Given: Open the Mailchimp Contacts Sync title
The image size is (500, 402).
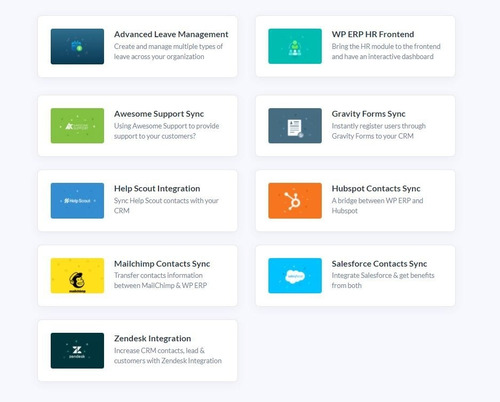Looking at the screenshot, I should [162, 264].
